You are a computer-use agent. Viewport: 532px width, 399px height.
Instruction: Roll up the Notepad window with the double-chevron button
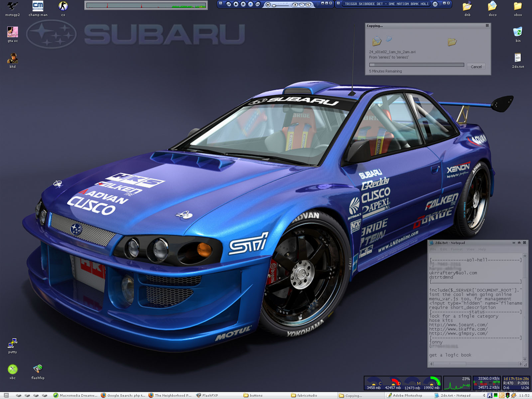click(x=519, y=243)
